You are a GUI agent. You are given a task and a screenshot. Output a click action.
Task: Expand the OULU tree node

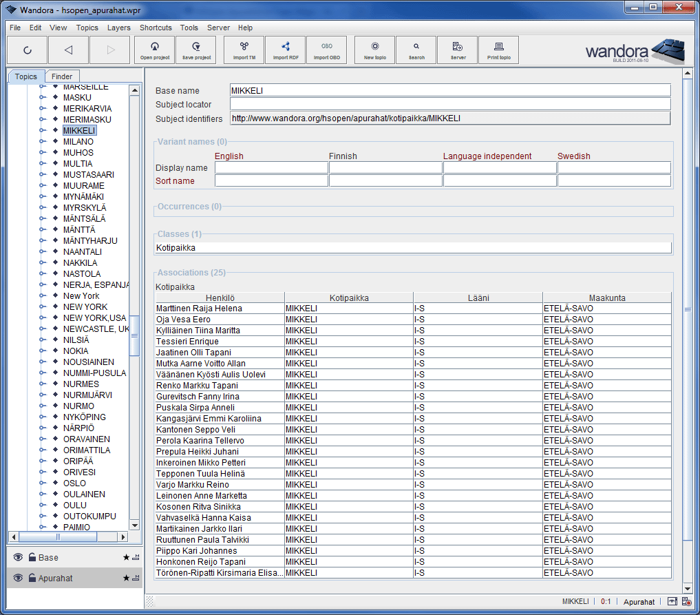coord(42,505)
